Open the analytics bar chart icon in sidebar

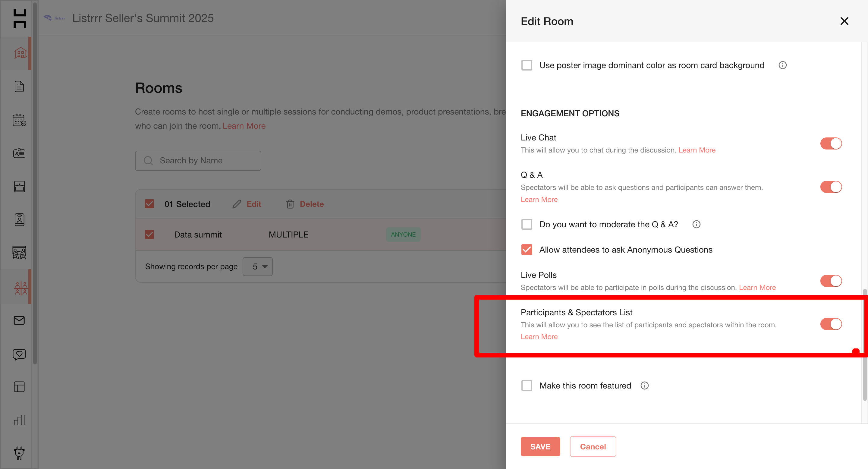coord(19,420)
